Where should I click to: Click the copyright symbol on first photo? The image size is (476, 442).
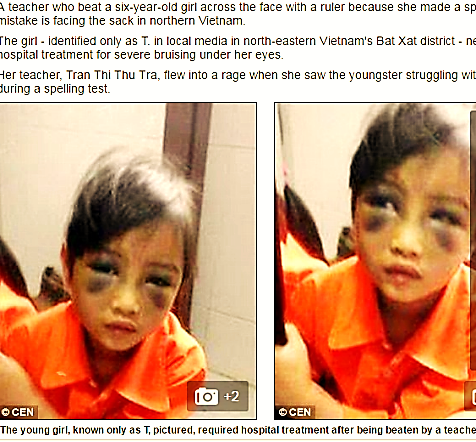5,412
